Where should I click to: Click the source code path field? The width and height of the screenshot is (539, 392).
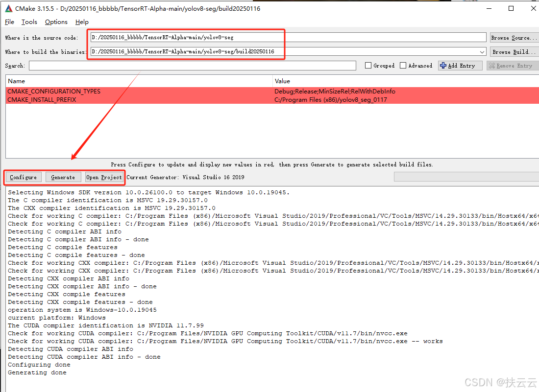pos(288,37)
